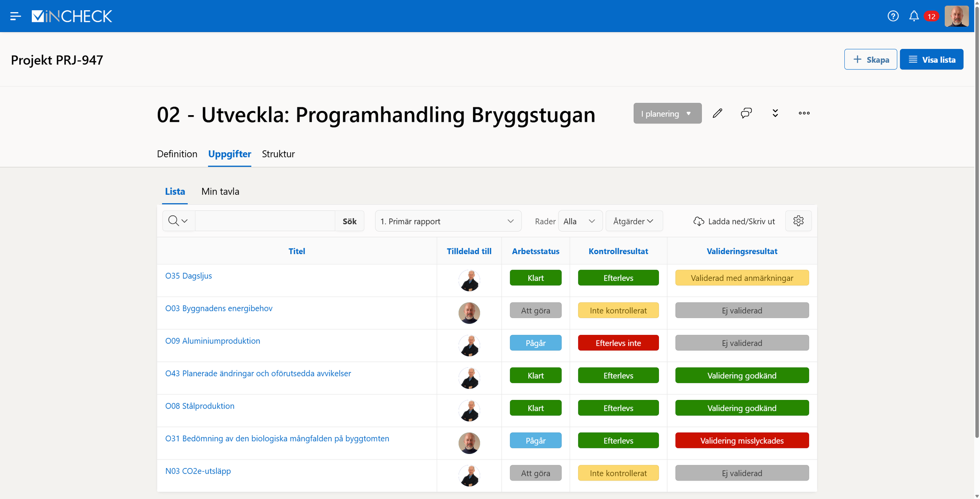
Task: Open the O09 Aluminiumproduktion task link
Action: [212, 341]
